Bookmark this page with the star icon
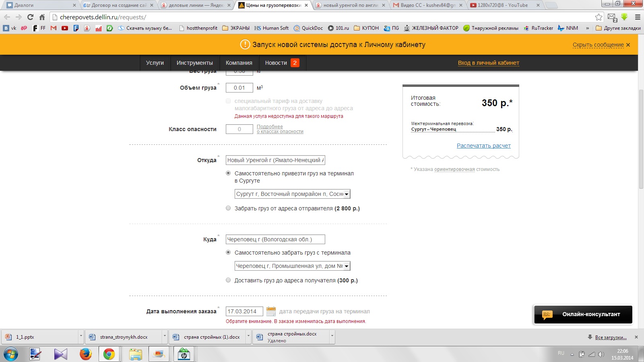 point(599,17)
